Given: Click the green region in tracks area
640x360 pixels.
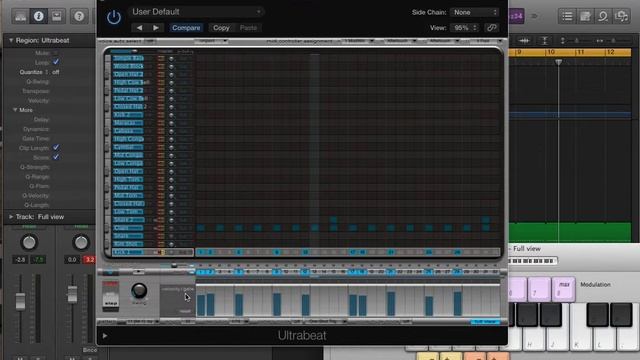Looking at the screenshot, I should (570, 232).
